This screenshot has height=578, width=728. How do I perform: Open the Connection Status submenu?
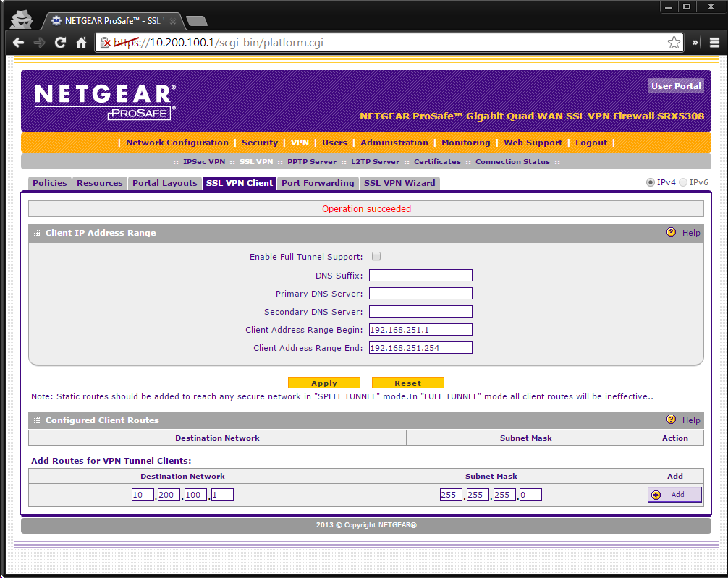[x=512, y=161]
